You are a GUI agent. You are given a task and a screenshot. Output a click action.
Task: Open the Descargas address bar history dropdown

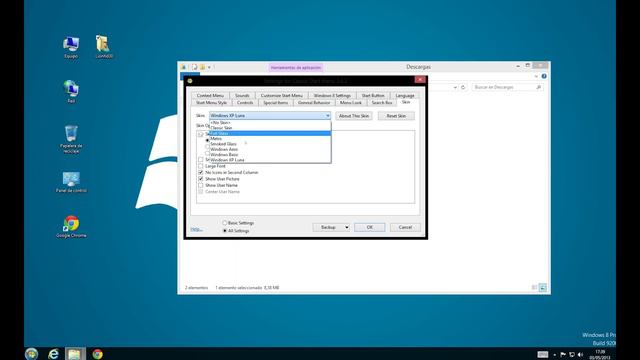tap(455, 87)
